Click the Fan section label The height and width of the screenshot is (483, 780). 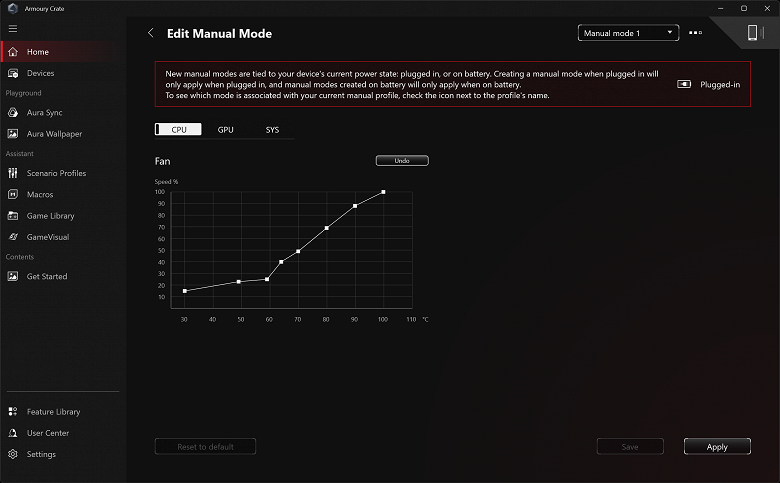pos(162,161)
